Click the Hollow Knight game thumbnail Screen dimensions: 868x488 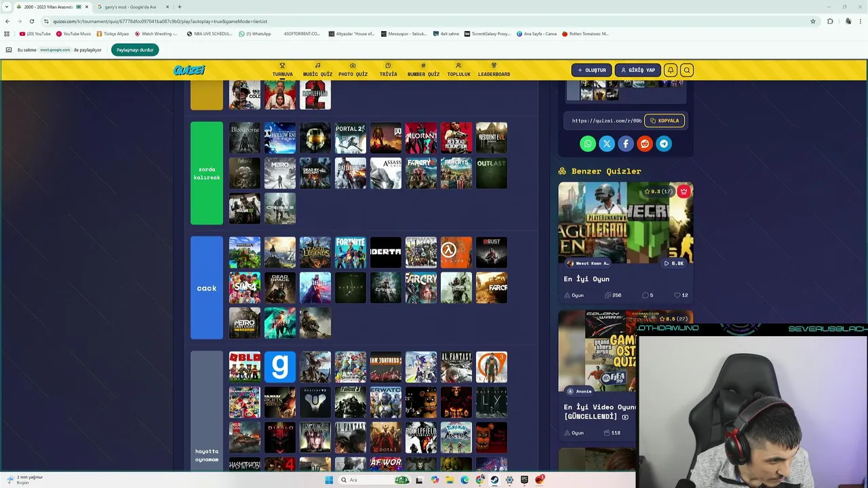[280, 138]
